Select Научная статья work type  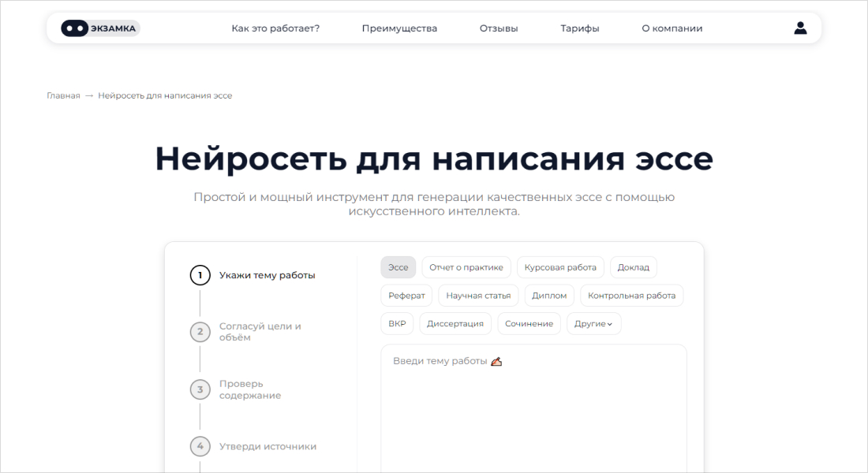point(478,296)
